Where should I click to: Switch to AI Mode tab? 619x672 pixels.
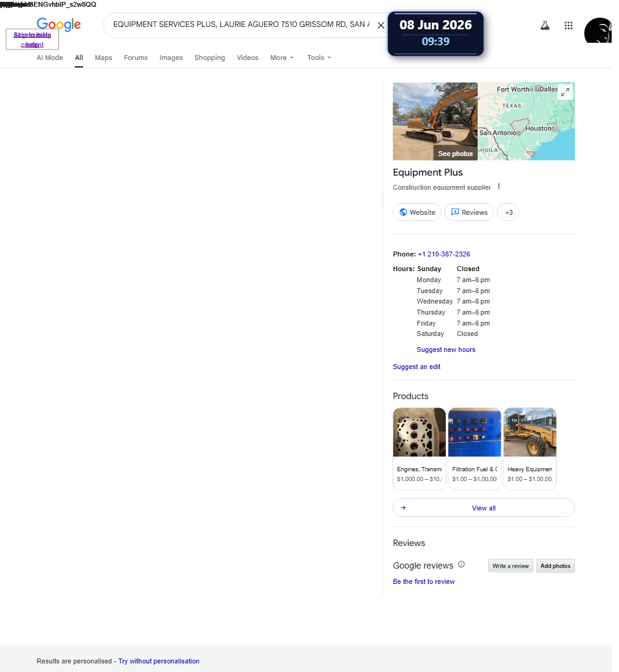pyautogui.click(x=50, y=58)
